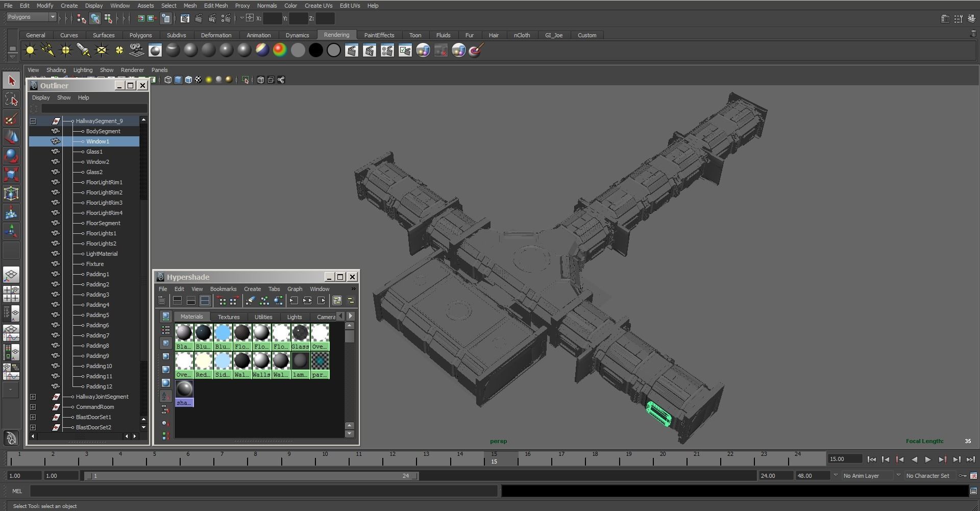980x511 pixels.
Task: Select the Move tool cone icon
Action: point(11,137)
